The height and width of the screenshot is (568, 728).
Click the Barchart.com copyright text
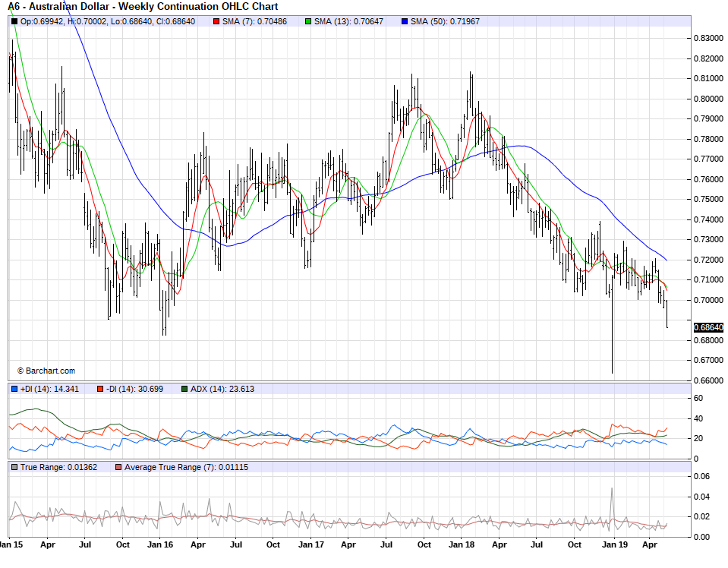(x=46, y=371)
